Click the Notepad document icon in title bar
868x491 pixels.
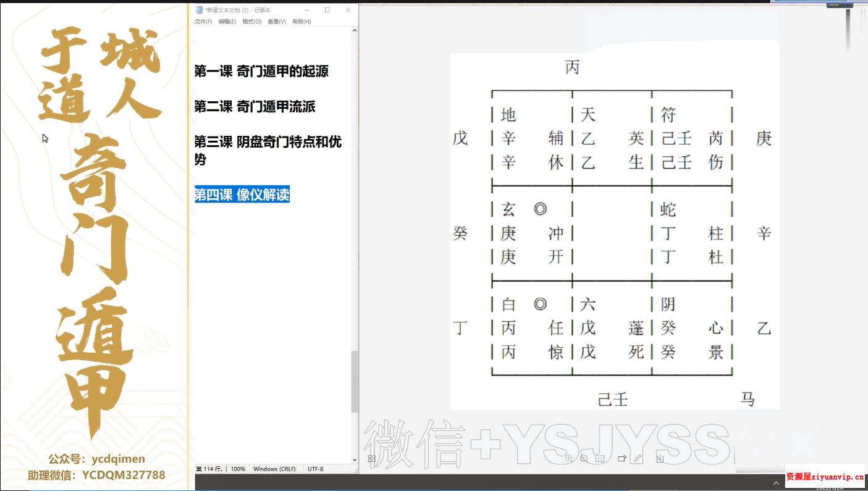pyautogui.click(x=199, y=10)
